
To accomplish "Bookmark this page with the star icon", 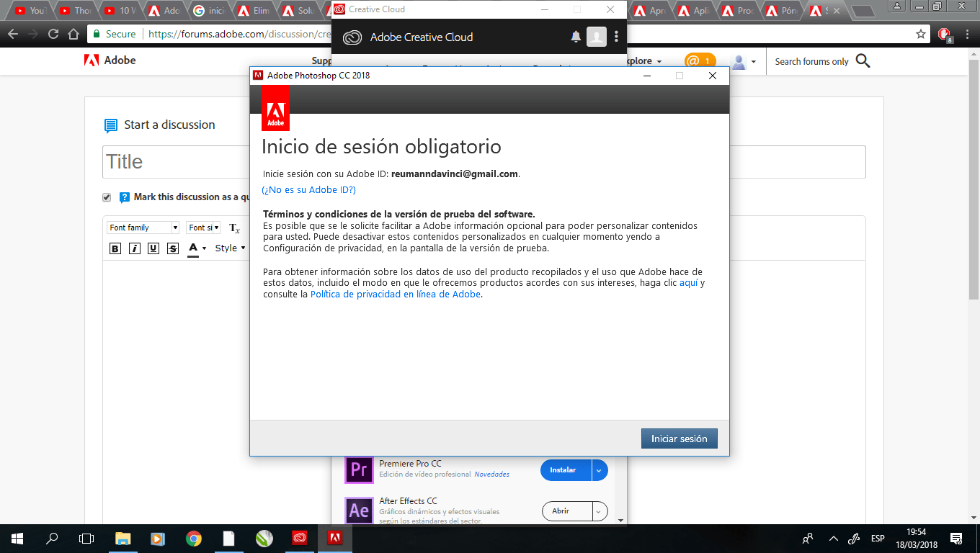I will pos(921,34).
